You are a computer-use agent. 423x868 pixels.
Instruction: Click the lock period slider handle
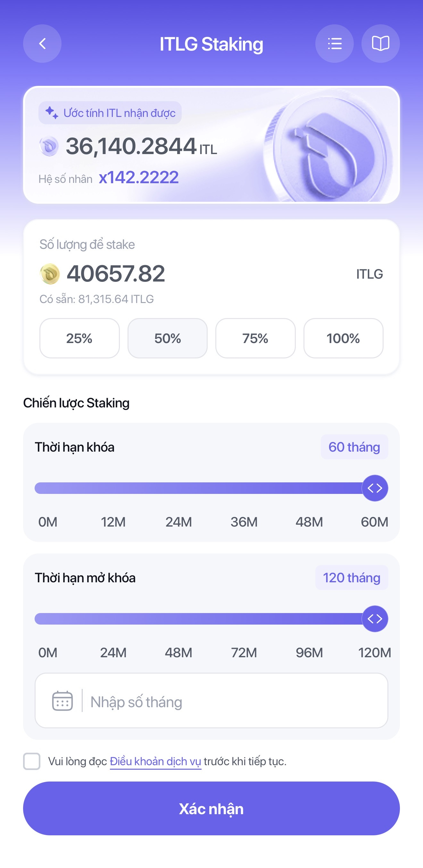coord(375,488)
